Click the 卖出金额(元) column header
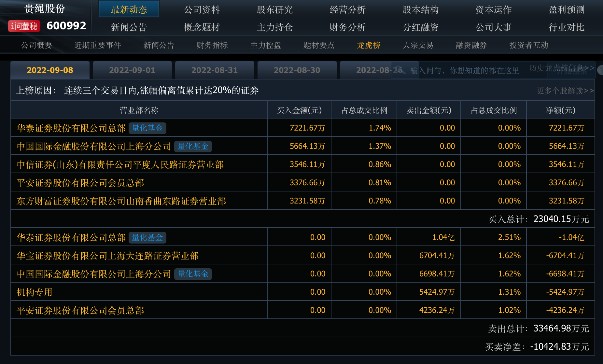The height and width of the screenshot is (364, 603). click(429, 110)
